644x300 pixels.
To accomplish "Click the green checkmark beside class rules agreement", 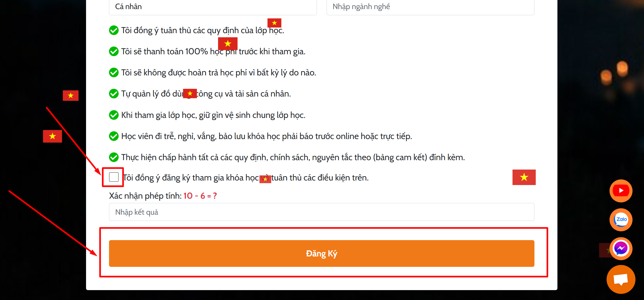I will 114,30.
